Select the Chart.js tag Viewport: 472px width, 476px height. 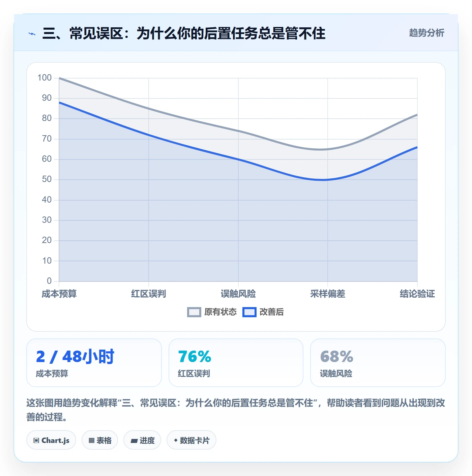coord(51,440)
